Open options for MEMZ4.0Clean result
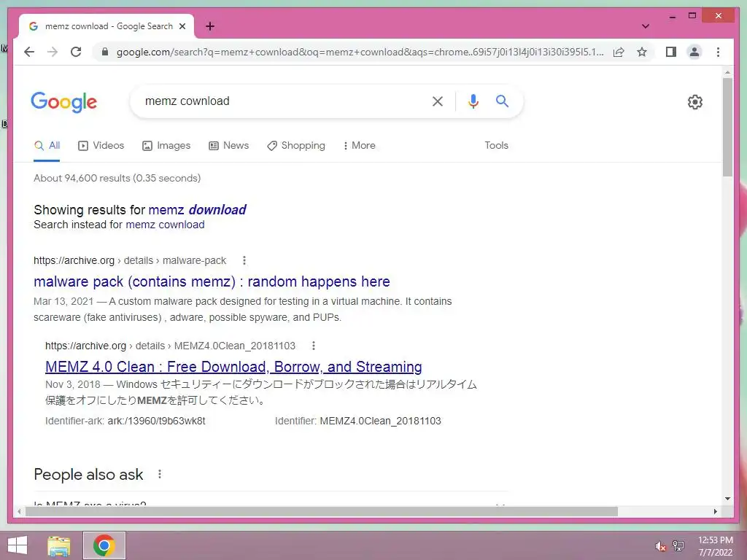This screenshot has height=560, width=747. (x=314, y=346)
